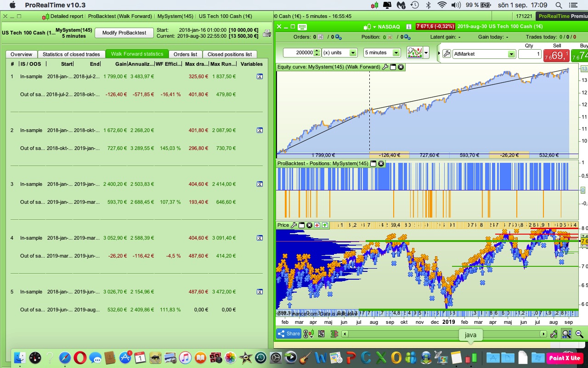Image resolution: width=588 pixels, height=368 pixels.
Task: Click the zoom out magnifier icon
Action: coord(579,334)
